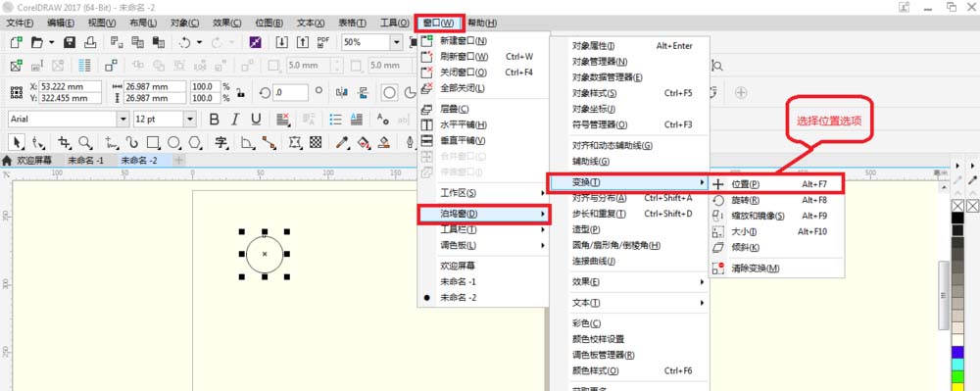Select the Interactive fill bucket tool
980x391 pixels.
click(x=364, y=142)
